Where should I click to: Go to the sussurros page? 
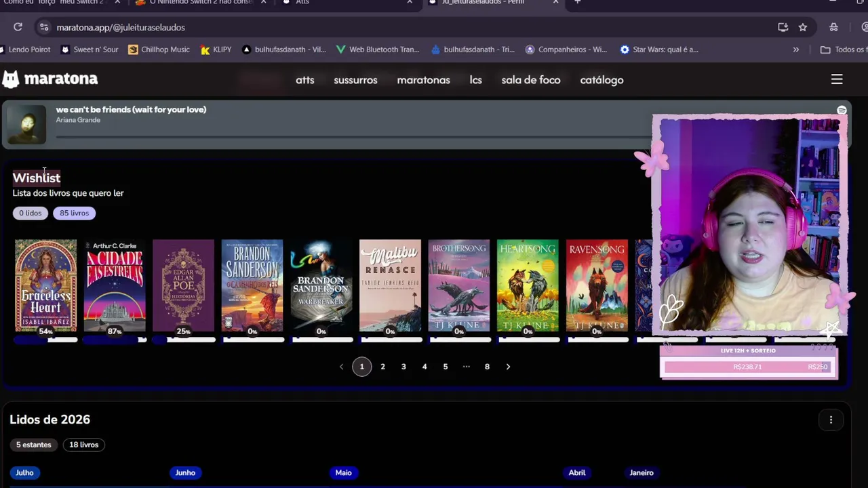(355, 80)
